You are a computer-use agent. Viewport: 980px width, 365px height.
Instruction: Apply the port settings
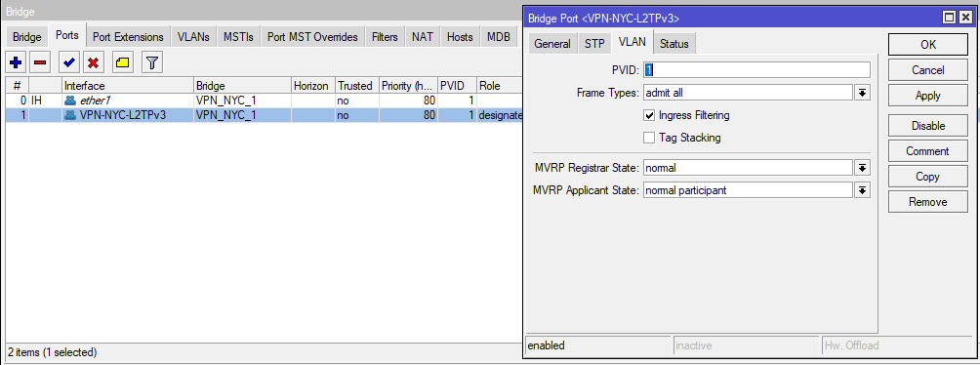pyautogui.click(x=928, y=96)
